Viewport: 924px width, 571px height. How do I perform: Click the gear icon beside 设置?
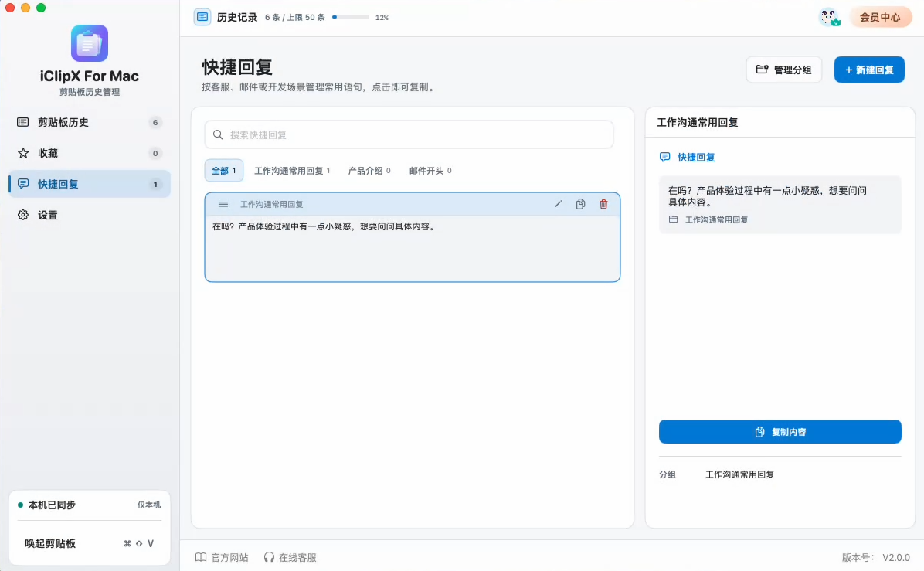[23, 215]
